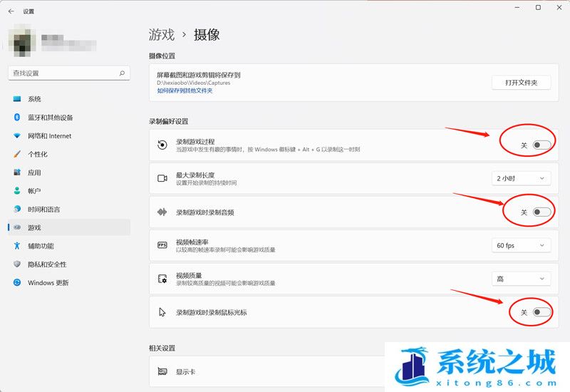The width and height of the screenshot is (570, 392).
Task: Click the audio waveform icon beside 录制音频
Action: pos(162,212)
